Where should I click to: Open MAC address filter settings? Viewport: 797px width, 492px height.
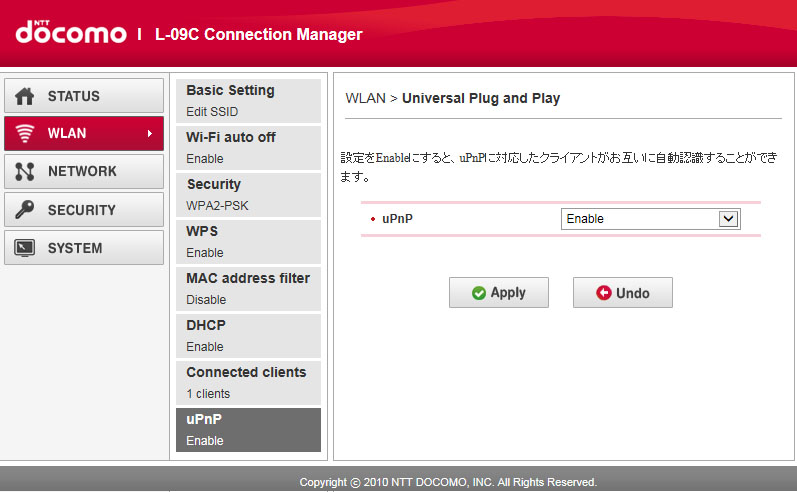click(248, 288)
